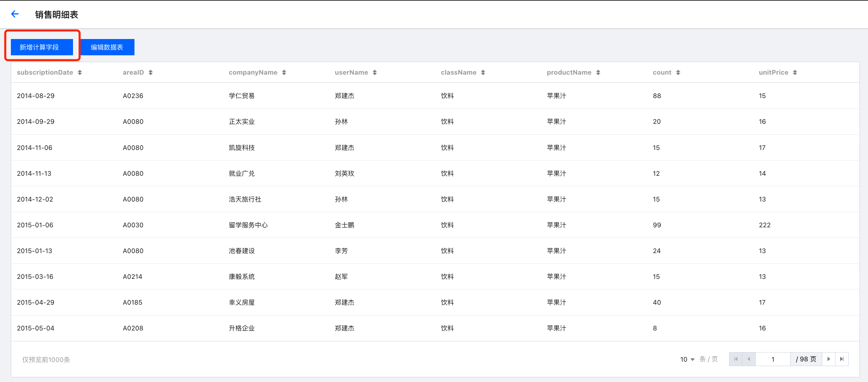Go to the next page arrow

(x=829, y=359)
